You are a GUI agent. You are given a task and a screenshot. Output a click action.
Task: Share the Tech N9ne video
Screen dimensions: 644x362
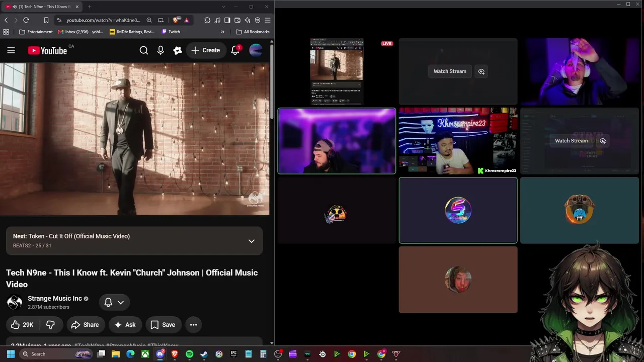pos(85,325)
